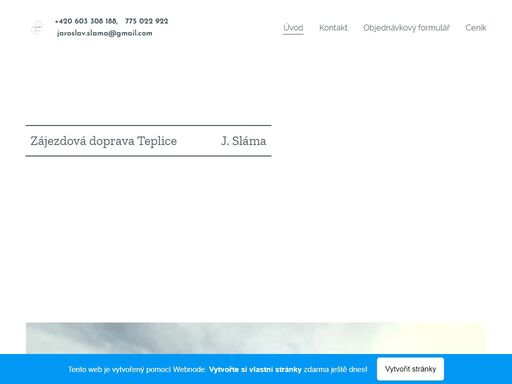Click email jaroslav.slama@gmail.com
This screenshot has width=512, height=384.
[105, 33]
